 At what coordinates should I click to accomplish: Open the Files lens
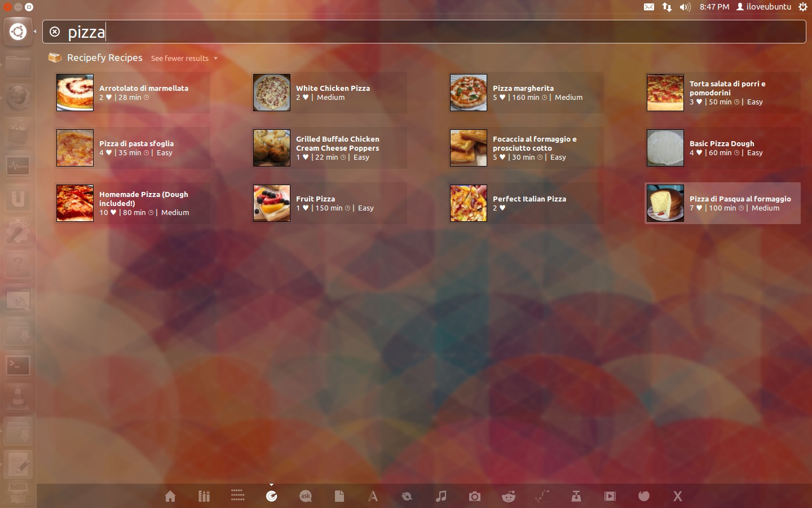[339, 496]
